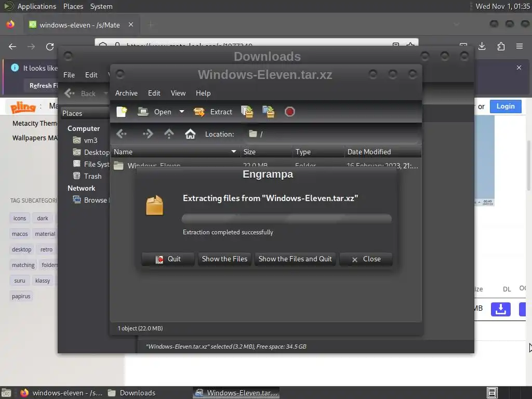532x399 pixels.
Task: Open Firefox hamburger menu
Action: (x=520, y=46)
